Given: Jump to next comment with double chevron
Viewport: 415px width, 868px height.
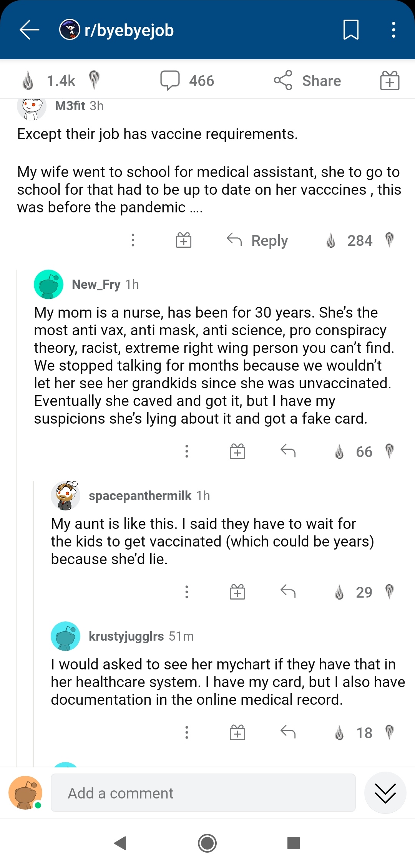Looking at the screenshot, I should pyautogui.click(x=385, y=793).
